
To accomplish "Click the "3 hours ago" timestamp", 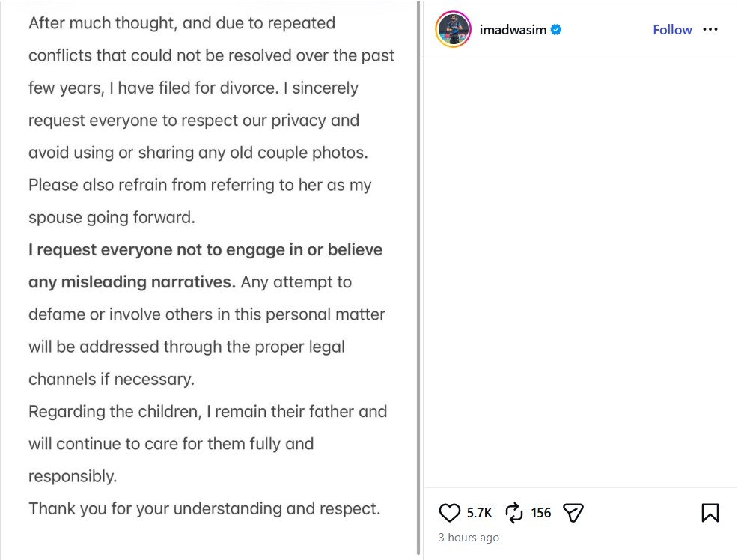I will [x=469, y=538].
